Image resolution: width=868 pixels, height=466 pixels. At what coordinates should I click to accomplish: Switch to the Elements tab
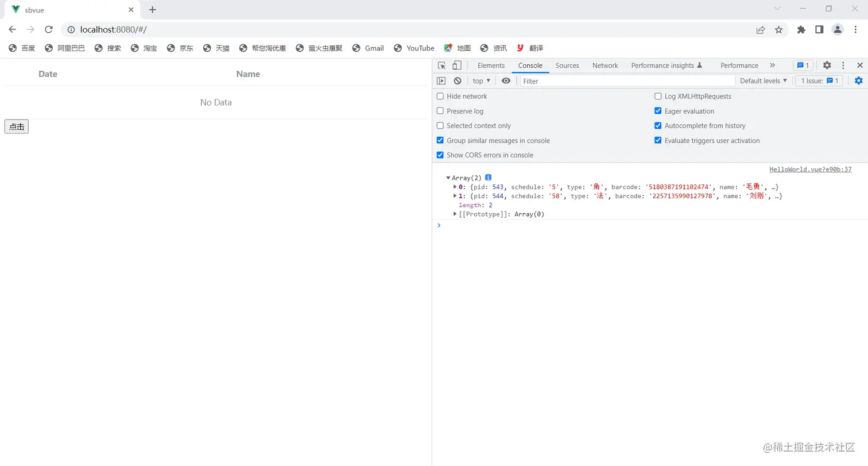pos(491,66)
